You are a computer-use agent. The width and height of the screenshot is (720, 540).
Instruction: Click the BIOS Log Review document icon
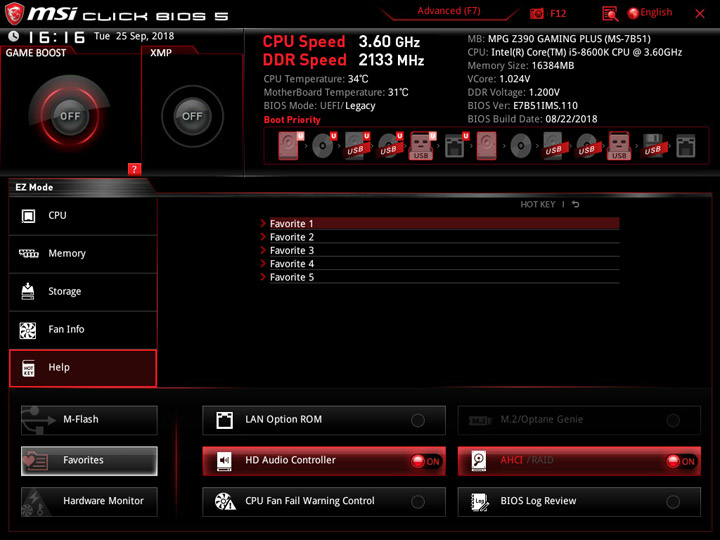[480, 501]
